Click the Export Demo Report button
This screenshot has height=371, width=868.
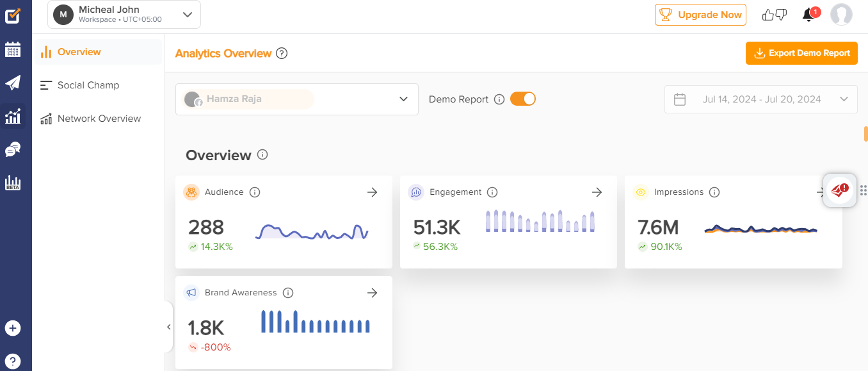pos(801,53)
